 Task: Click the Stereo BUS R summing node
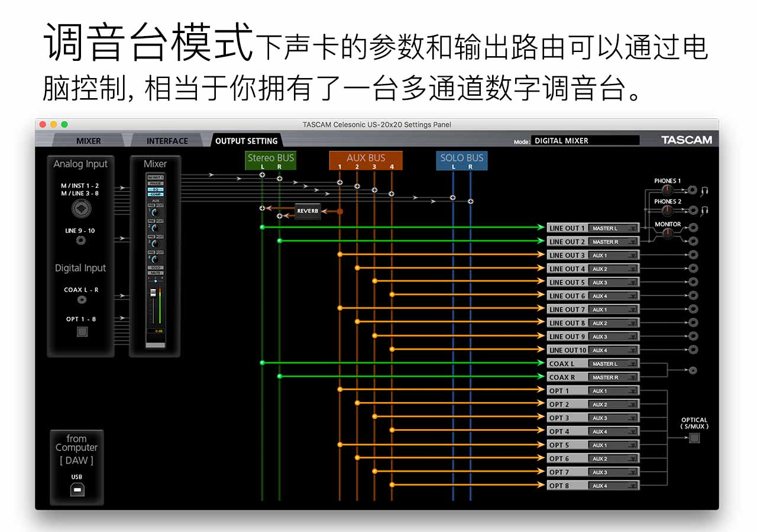coord(279,178)
